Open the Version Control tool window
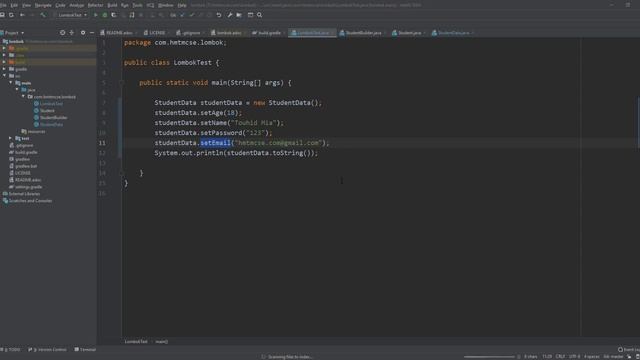640x360 pixels. tap(47, 350)
